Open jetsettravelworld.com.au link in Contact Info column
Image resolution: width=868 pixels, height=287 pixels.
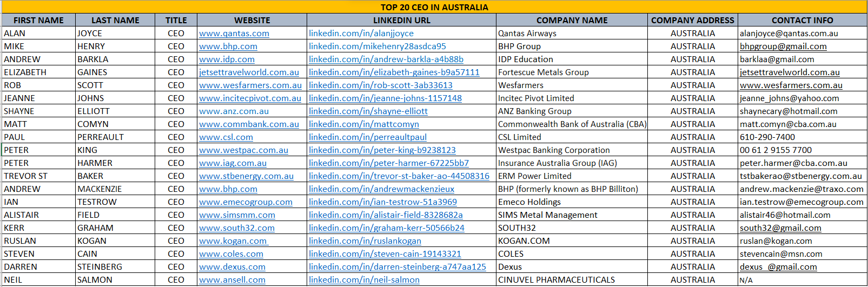click(x=790, y=72)
